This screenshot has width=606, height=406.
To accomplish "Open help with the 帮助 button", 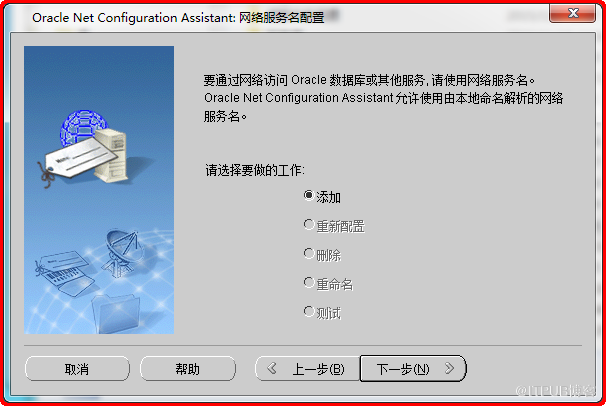I will [188, 369].
